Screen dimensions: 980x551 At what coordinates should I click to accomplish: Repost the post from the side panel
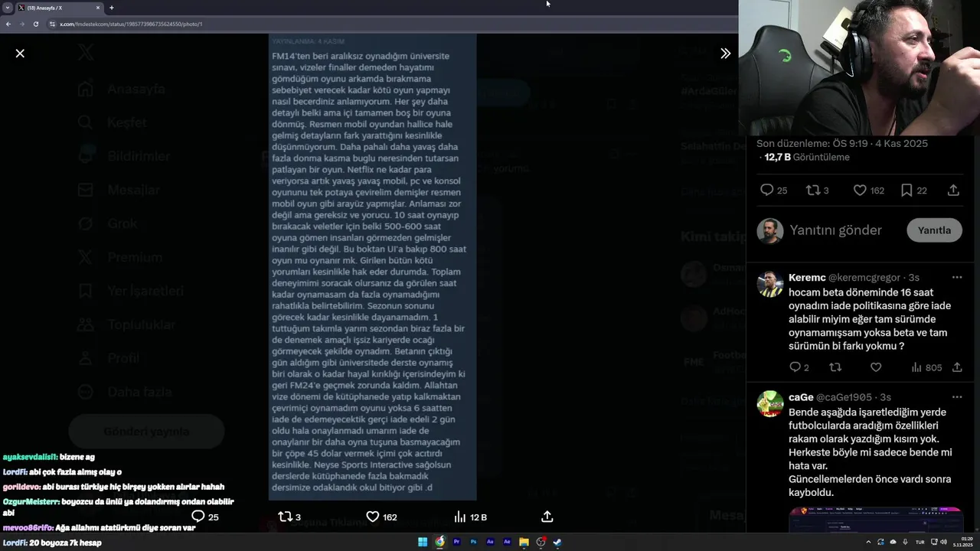pos(818,190)
